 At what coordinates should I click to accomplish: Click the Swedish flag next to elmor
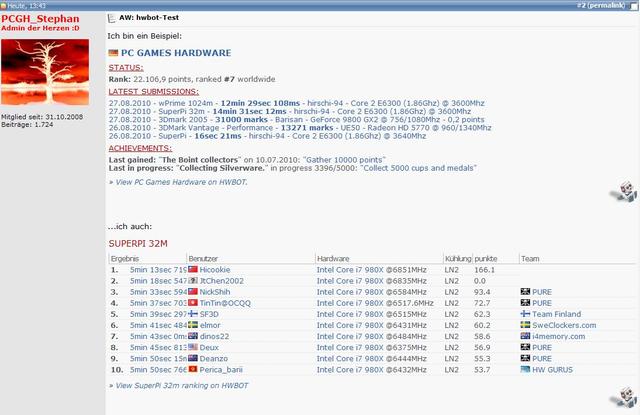click(193, 324)
